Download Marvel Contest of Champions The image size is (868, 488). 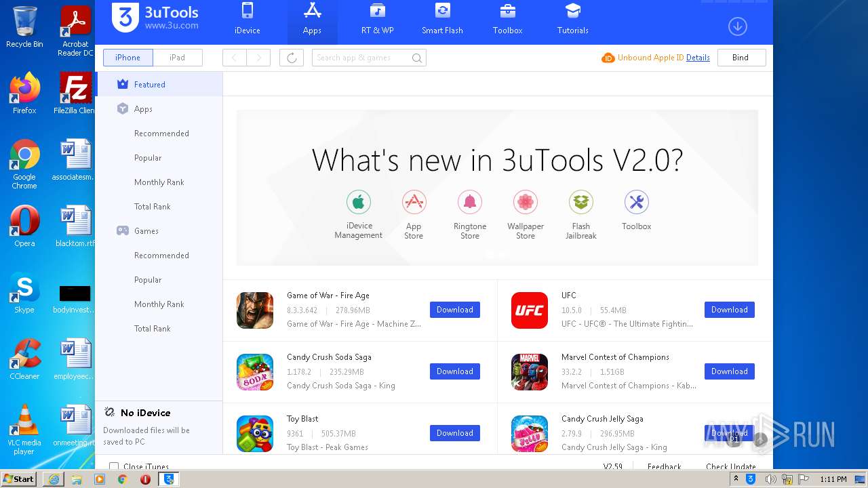[x=730, y=371]
